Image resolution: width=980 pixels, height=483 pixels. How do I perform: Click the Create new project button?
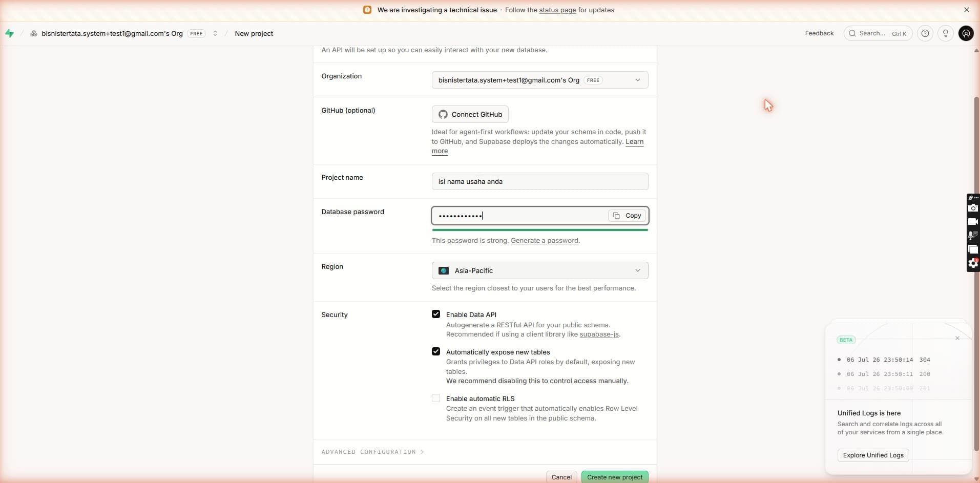[615, 477]
